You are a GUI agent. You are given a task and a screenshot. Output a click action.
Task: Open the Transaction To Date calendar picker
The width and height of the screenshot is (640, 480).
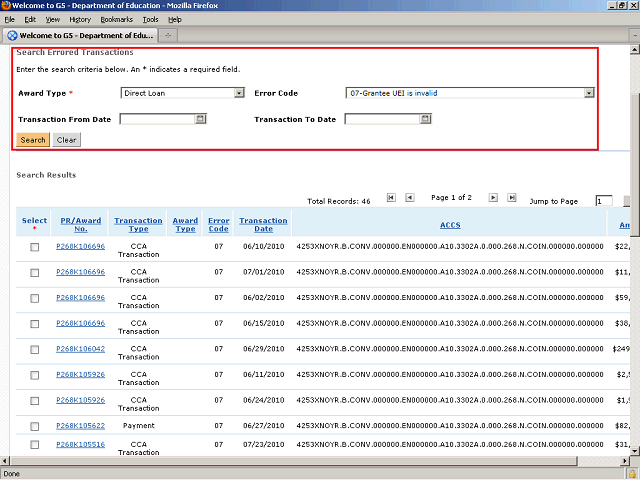(425, 119)
